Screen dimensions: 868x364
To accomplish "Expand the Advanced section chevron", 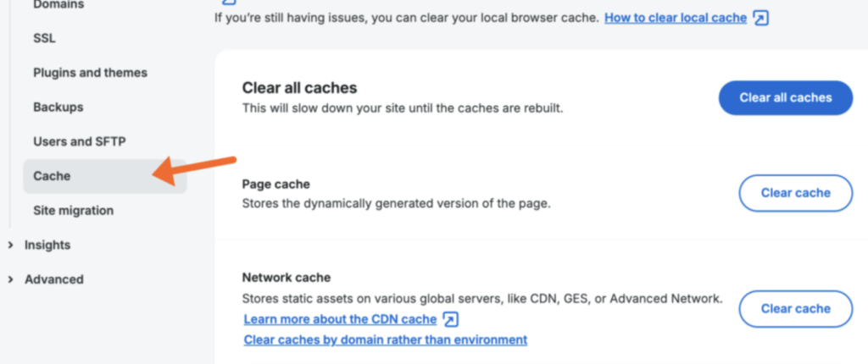I will pos(10,279).
